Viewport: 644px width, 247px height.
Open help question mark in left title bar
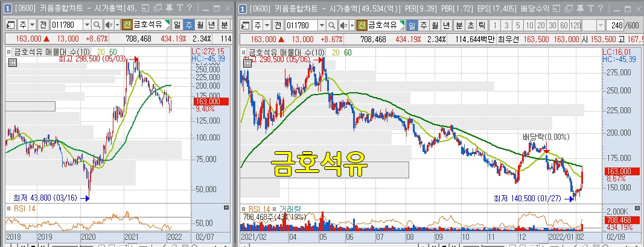pos(189,8)
